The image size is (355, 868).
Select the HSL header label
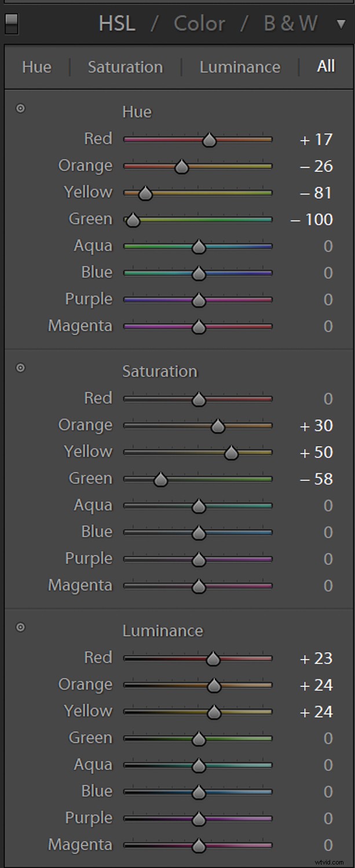(x=117, y=24)
